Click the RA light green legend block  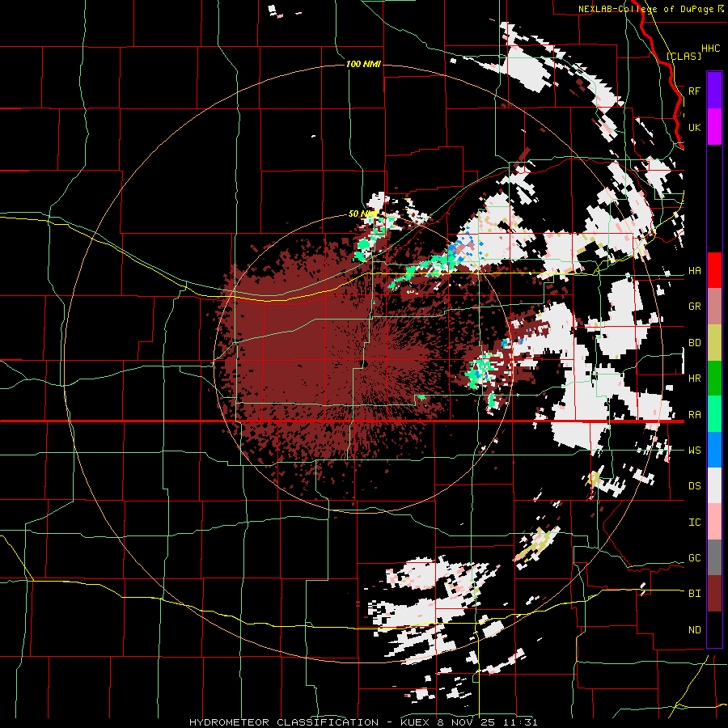tap(714, 414)
